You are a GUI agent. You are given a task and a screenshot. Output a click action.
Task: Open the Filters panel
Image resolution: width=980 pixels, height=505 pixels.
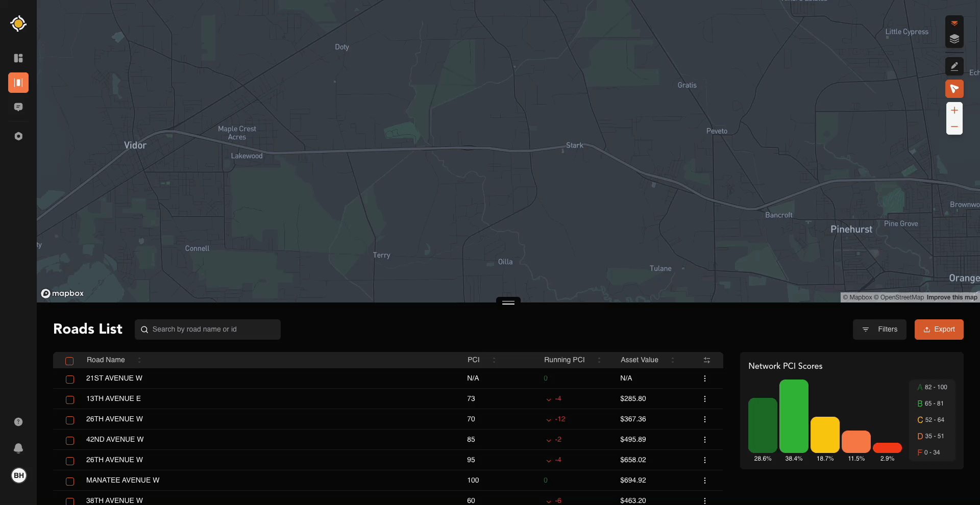[x=880, y=330]
